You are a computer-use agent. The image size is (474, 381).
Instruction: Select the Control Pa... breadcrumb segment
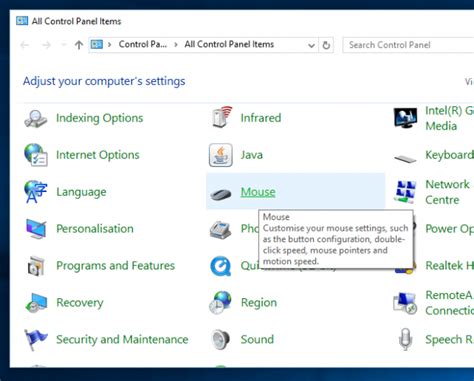143,44
